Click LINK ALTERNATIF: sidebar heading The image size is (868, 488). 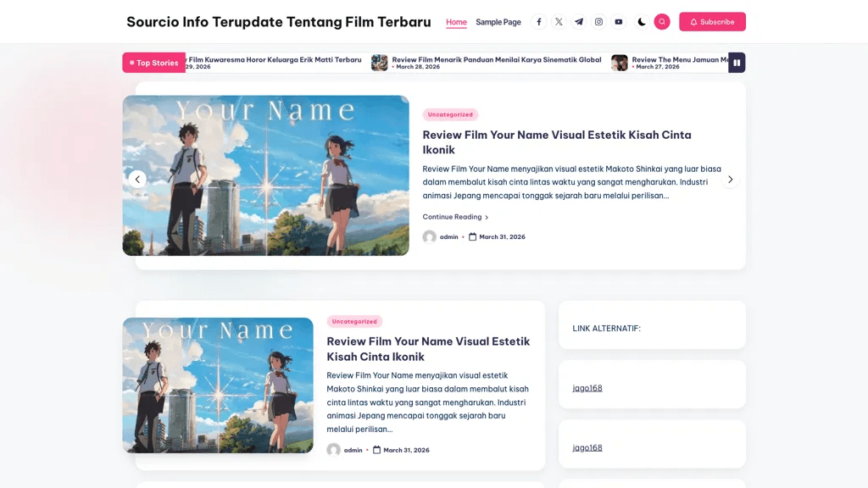[606, 328]
